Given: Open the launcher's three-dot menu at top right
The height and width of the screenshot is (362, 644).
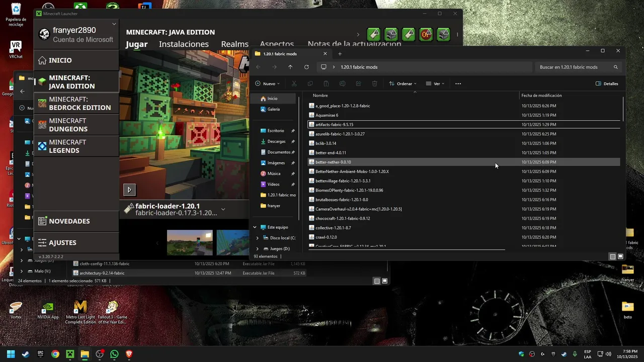Looking at the screenshot, I should coord(457,35).
